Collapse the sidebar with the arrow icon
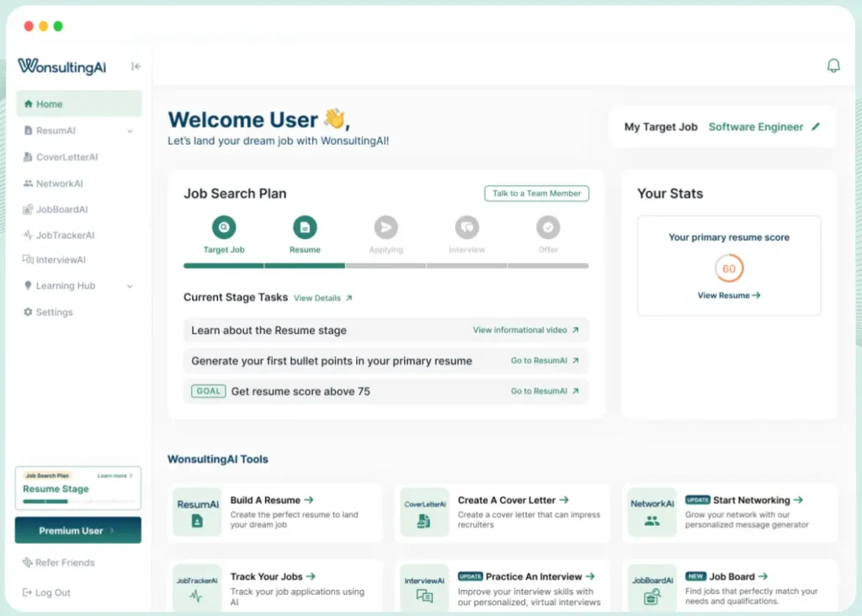Viewport: 862px width, 616px height. (x=136, y=66)
